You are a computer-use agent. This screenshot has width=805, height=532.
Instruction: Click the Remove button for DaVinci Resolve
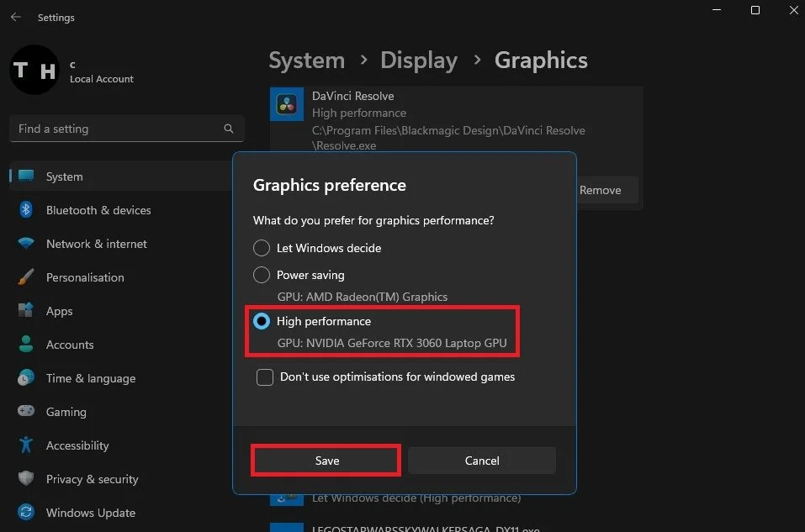coord(601,190)
